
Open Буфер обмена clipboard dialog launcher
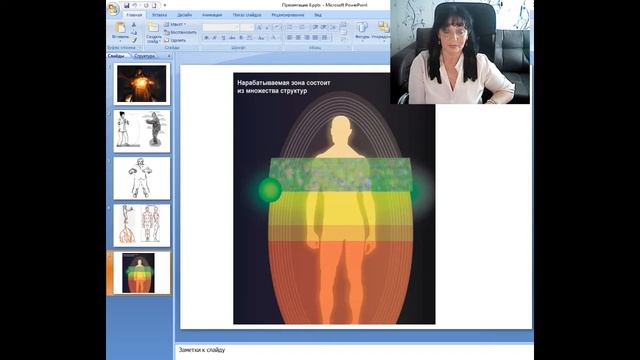pos(140,48)
